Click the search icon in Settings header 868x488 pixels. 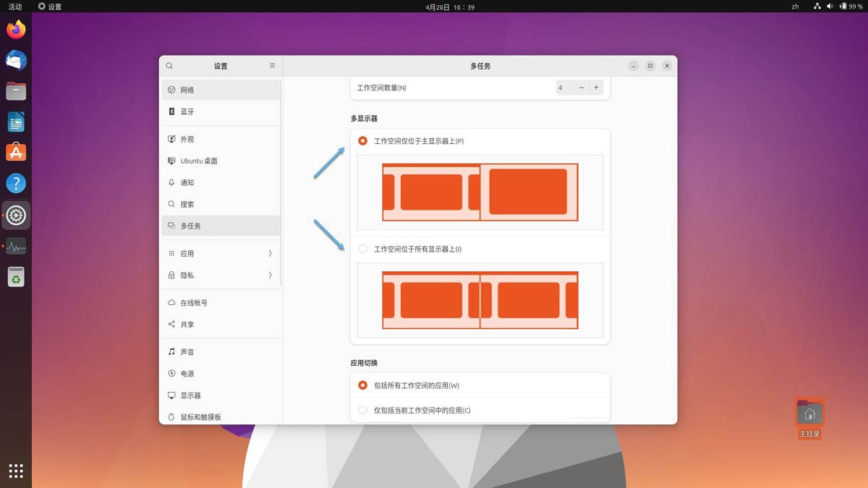pos(169,66)
